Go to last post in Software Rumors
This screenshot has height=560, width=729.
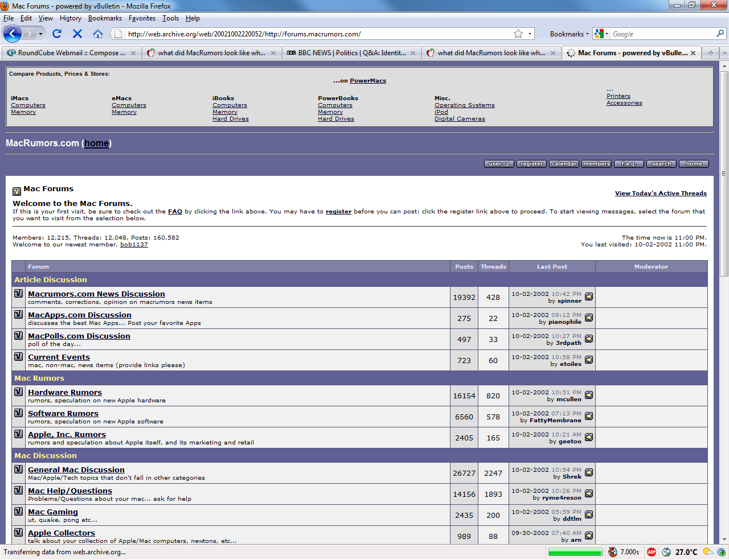pyautogui.click(x=589, y=416)
